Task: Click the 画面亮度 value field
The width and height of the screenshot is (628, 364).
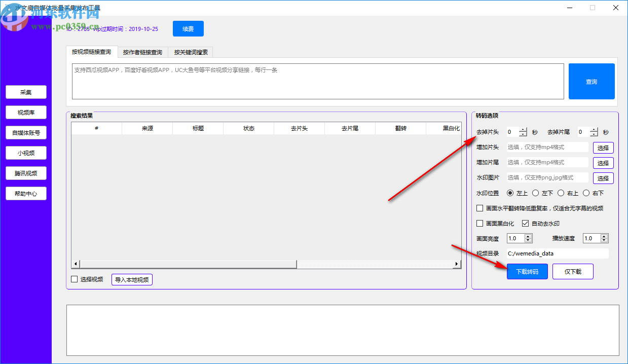Action: coord(515,238)
